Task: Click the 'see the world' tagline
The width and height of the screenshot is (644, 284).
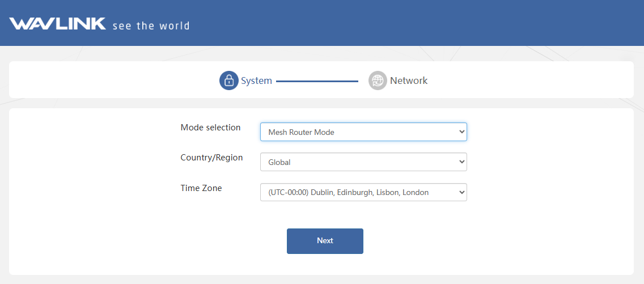Action: [x=151, y=26]
